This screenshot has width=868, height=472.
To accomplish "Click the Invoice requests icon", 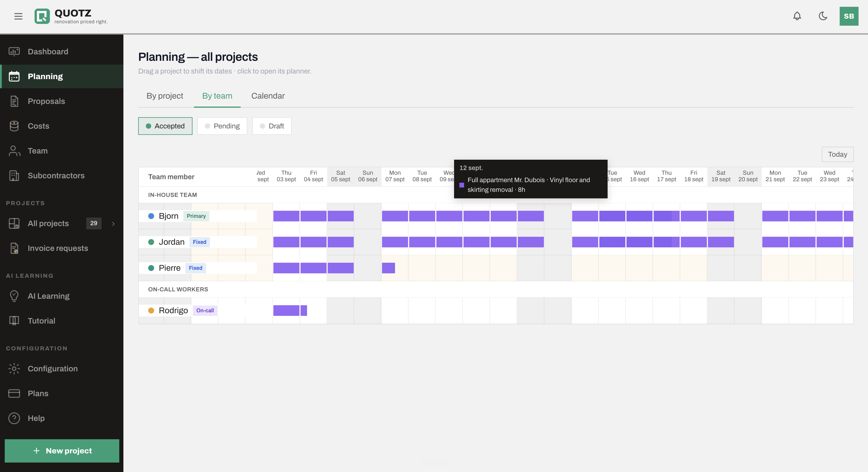I will point(14,248).
